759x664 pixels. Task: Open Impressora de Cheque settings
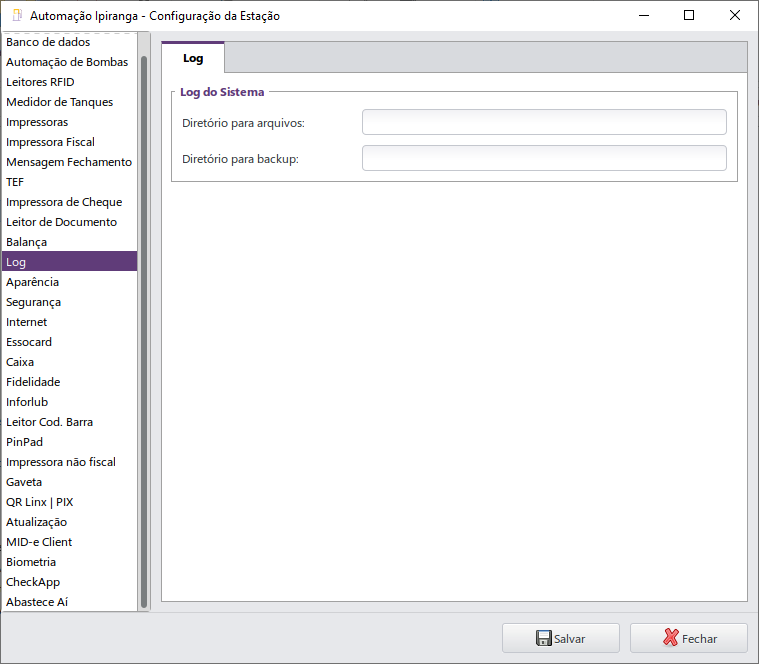[70, 202]
